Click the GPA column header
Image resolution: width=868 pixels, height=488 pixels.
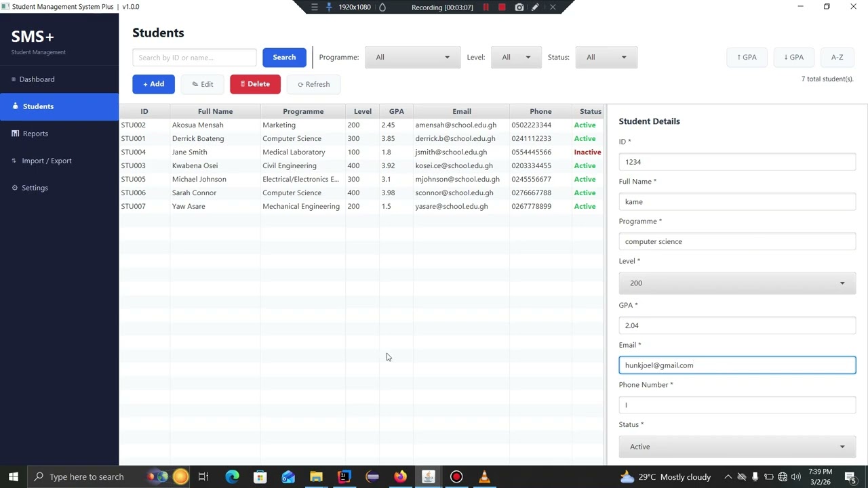(396, 111)
